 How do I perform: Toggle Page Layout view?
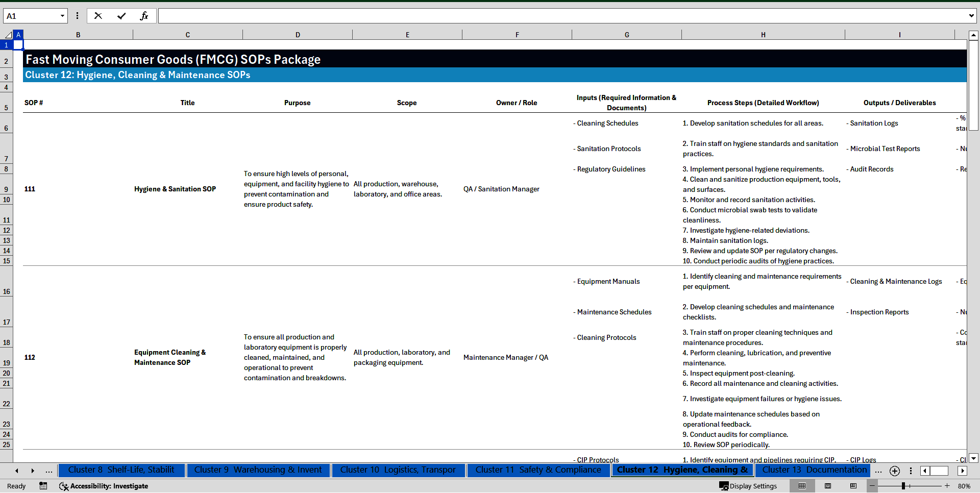coord(828,486)
